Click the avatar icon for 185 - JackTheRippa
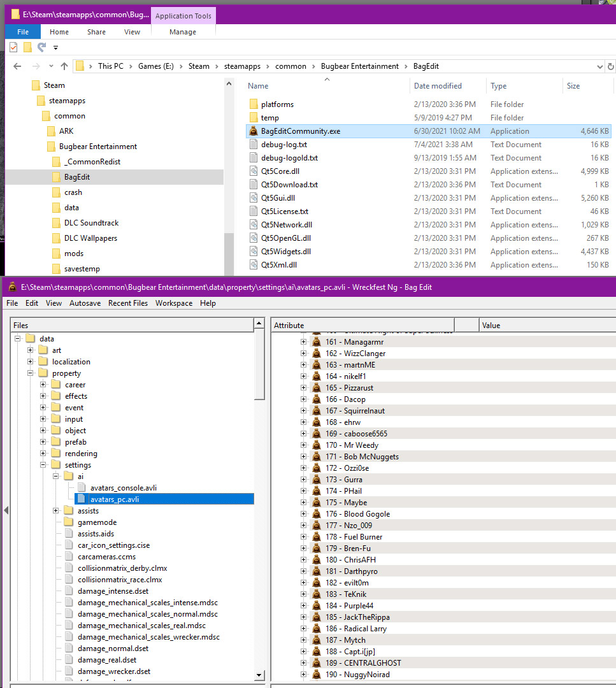616x688 pixels. tap(317, 617)
